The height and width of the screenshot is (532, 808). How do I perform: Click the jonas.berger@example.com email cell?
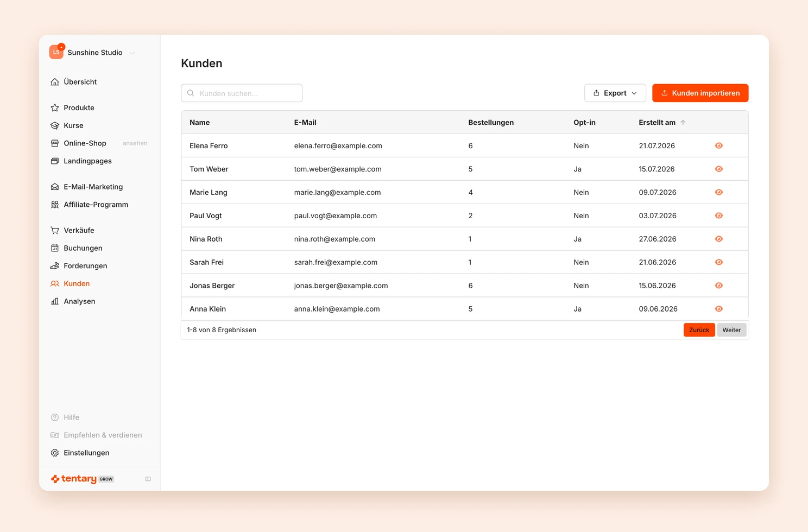click(341, 286)
